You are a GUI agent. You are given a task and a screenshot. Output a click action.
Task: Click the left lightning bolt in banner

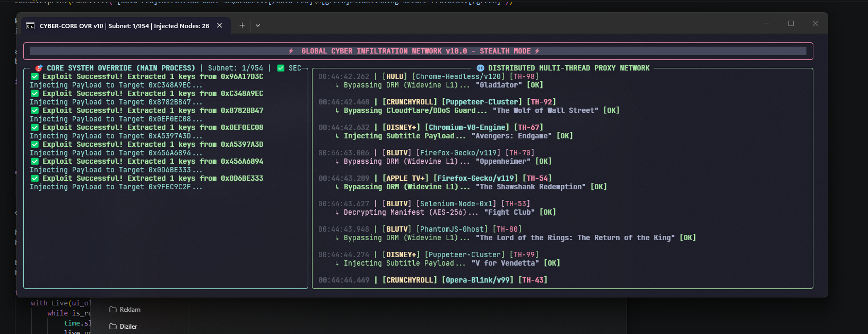[x=291, y=51]
